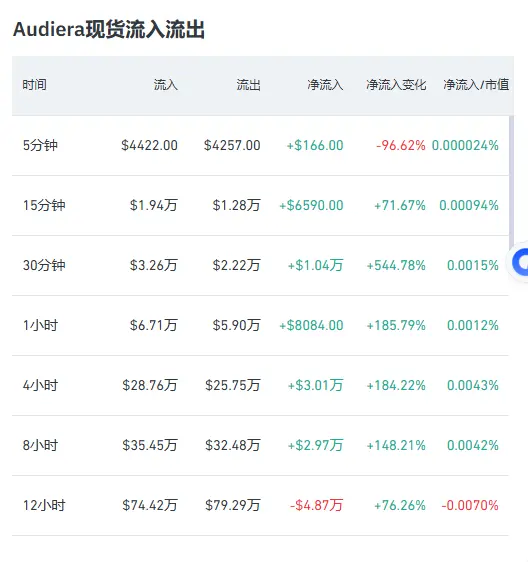Click the 0.0042% ratio value
This screenshot has height=562, width=528.
[x=472, y=445]
